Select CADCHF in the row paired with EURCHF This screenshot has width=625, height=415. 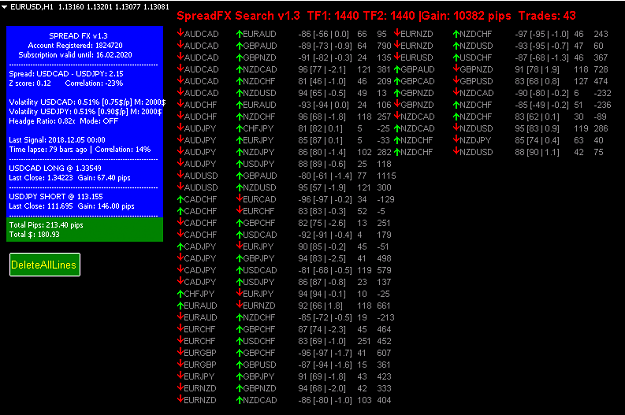tap(200, 211)
